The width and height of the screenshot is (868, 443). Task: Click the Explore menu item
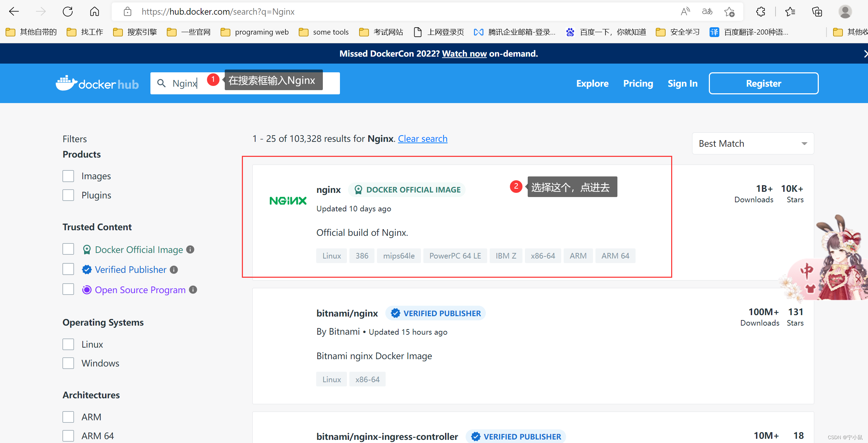pyautogui.click(x=592, y=83)
